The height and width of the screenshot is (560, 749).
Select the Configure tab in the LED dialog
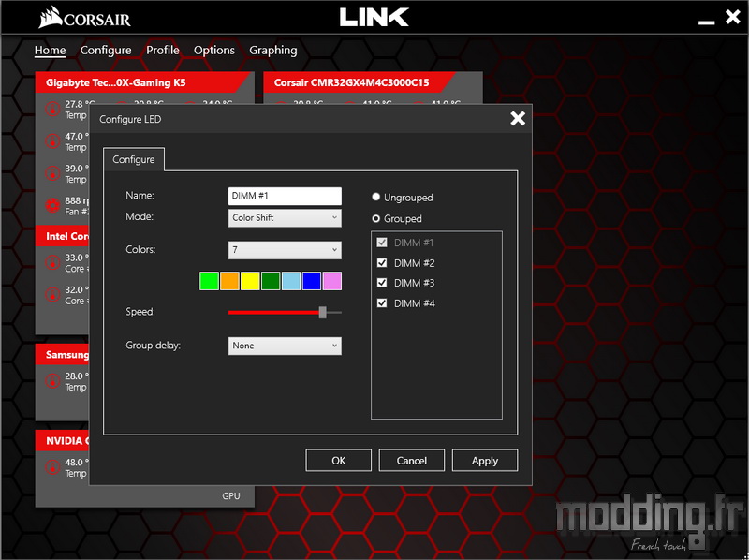(x=134, y=159)
